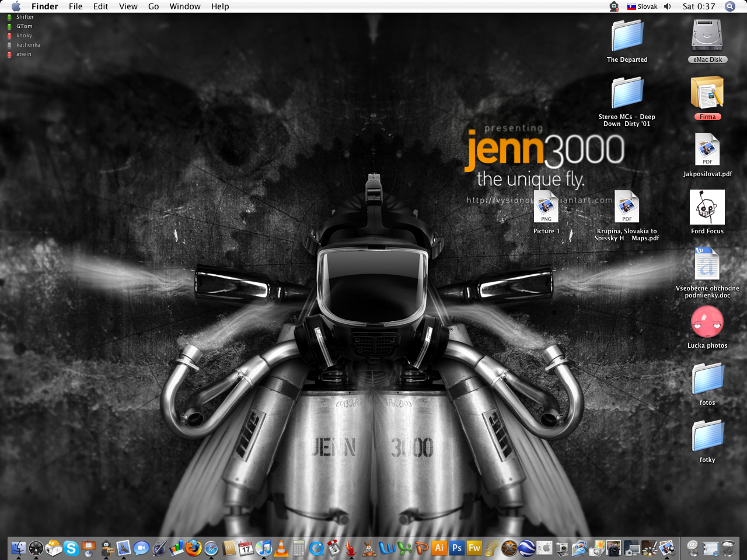Open the Trash in the dock
The height and width of the screenshot is (560, 747).
tap(728, 548)
